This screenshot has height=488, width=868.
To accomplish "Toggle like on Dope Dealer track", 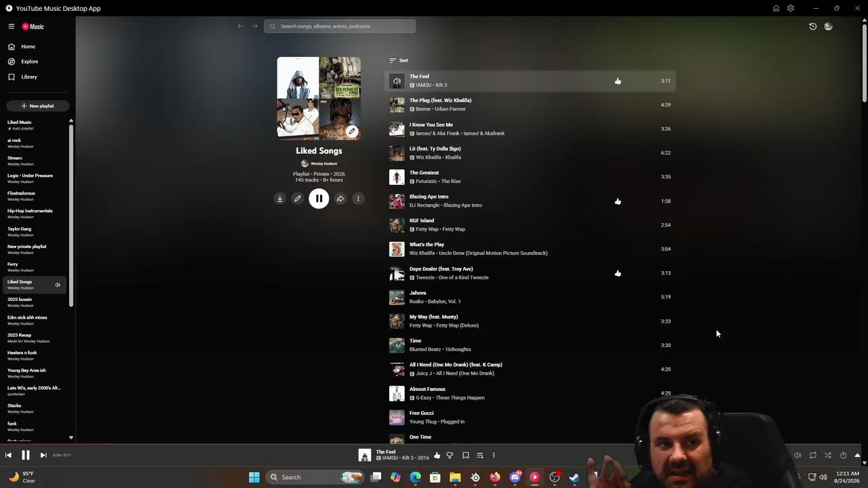I will click(x=618, y=273).
